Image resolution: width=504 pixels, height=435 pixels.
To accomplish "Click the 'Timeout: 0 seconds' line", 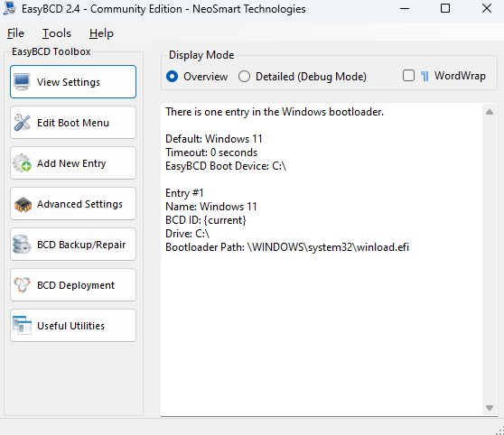I will coord(211,153).
